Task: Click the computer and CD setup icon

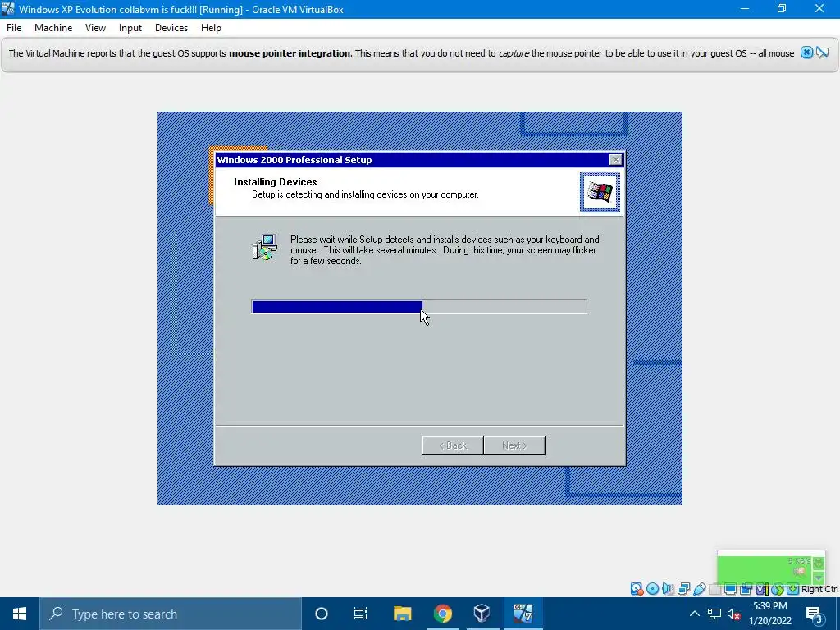Action: pyautogui.click(x=265, y=247)
